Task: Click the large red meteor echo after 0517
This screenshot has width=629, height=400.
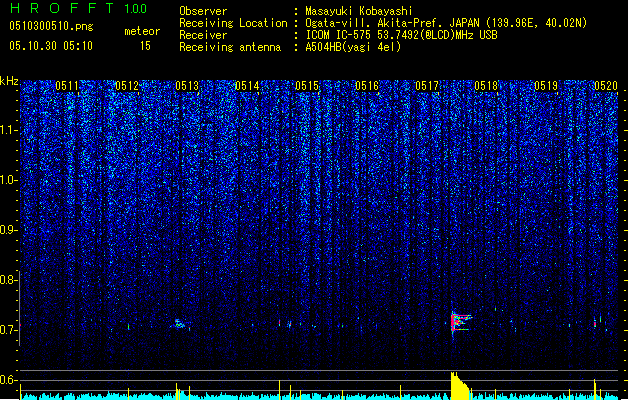Action: coord(460,323)
